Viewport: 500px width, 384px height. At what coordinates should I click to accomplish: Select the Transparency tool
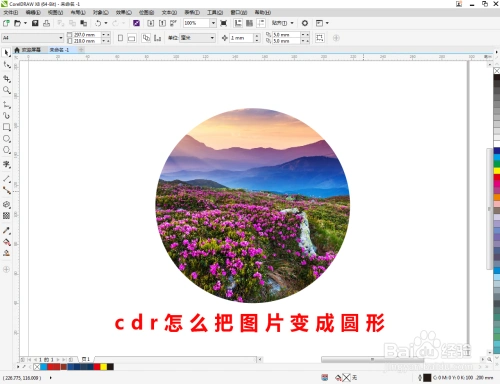(x=6, y=216)
